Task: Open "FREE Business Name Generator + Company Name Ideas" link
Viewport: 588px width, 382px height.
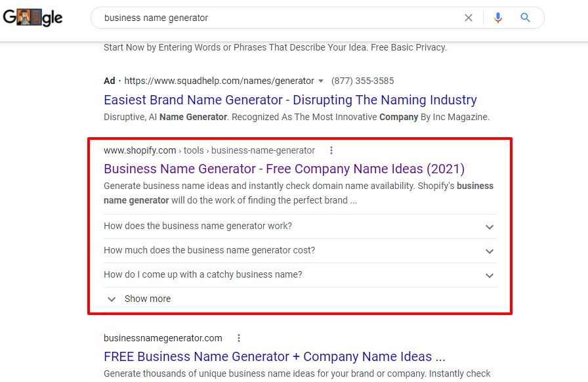Action: pyautogui.click(x=274, y=356)
